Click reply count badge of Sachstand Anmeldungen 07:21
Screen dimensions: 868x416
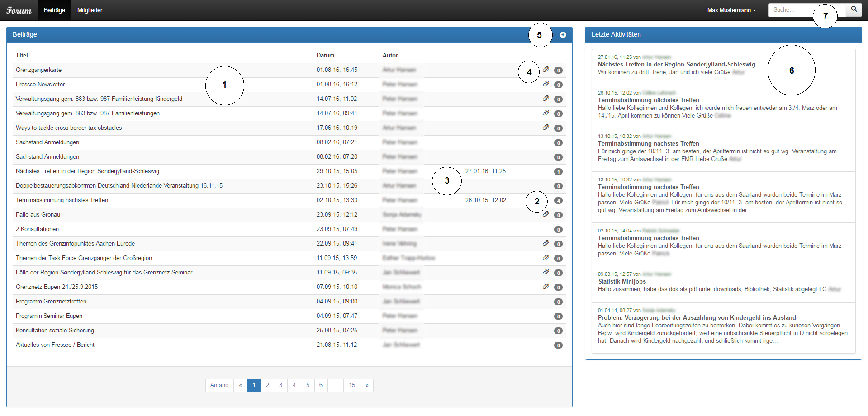click(559, 143)
